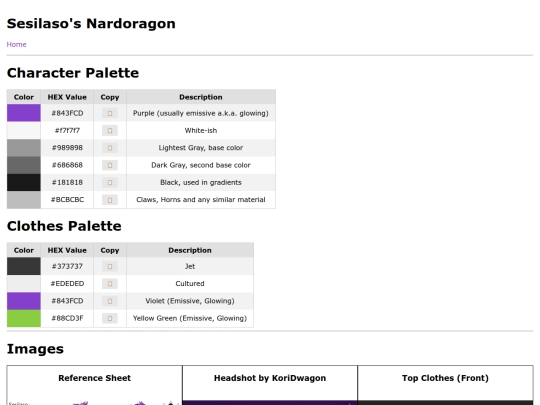The height and width of the screenshot is (405, 540).
Task: Click 'Claws, Horns and any similar material' text
Action: click(x=201, y=200)
